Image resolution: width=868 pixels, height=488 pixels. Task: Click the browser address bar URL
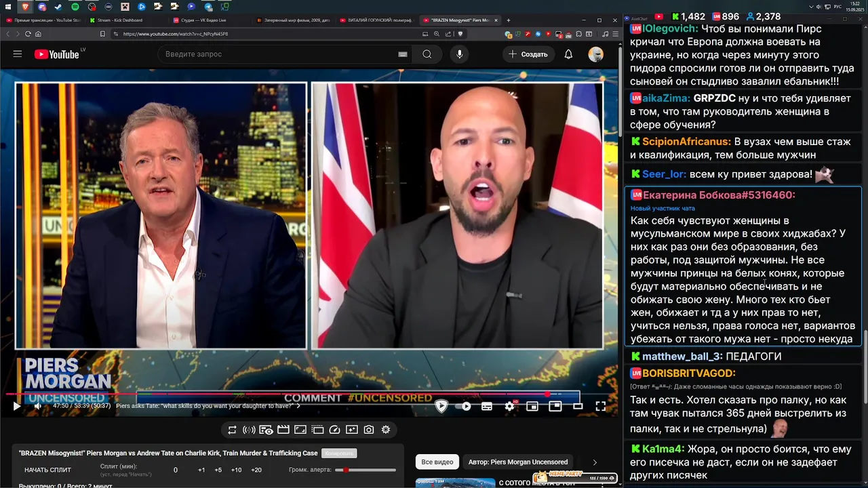click(x=176, y=34)
